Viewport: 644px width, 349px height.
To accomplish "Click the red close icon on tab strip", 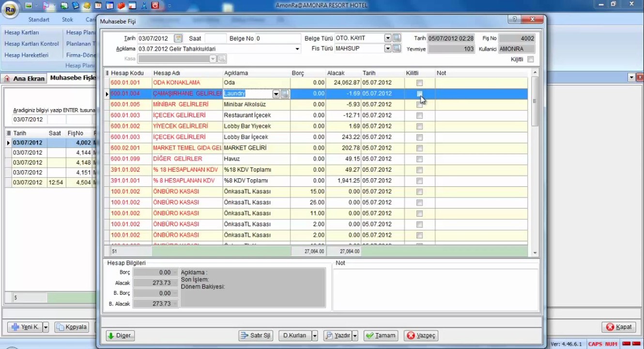I will [x=639, y=78].
